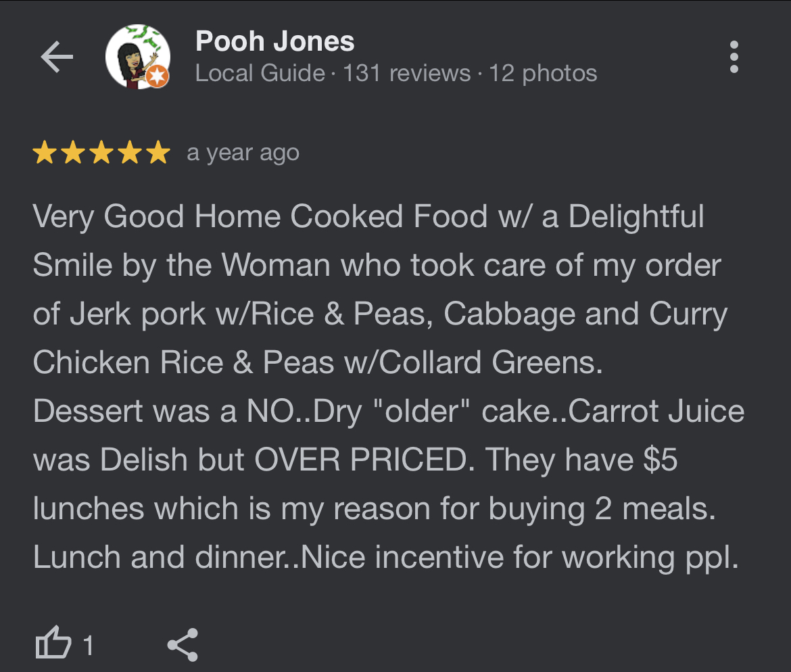Click 'Very Good Home Cooked Food' text
Viewport: 791px width, 672px height.
tap(260, 217)
